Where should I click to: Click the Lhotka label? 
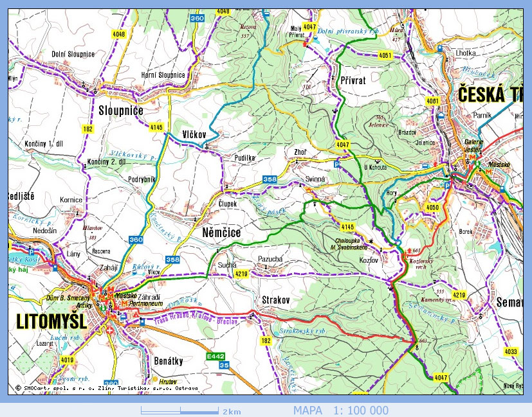(466, 53)
